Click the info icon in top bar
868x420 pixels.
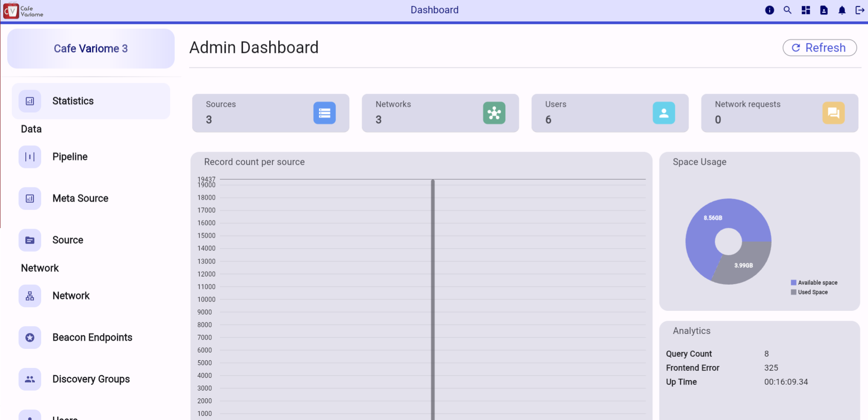tap(769, 10)
